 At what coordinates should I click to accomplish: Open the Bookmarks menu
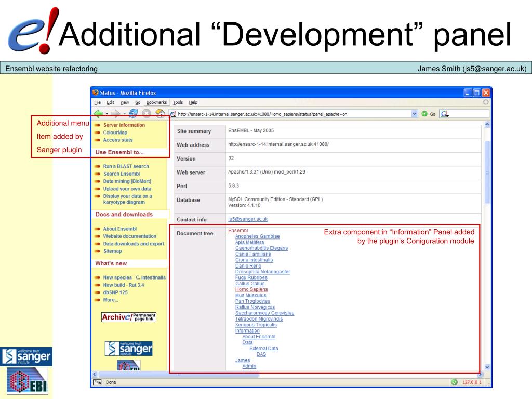pyautogui.click(x=156, y=102)
